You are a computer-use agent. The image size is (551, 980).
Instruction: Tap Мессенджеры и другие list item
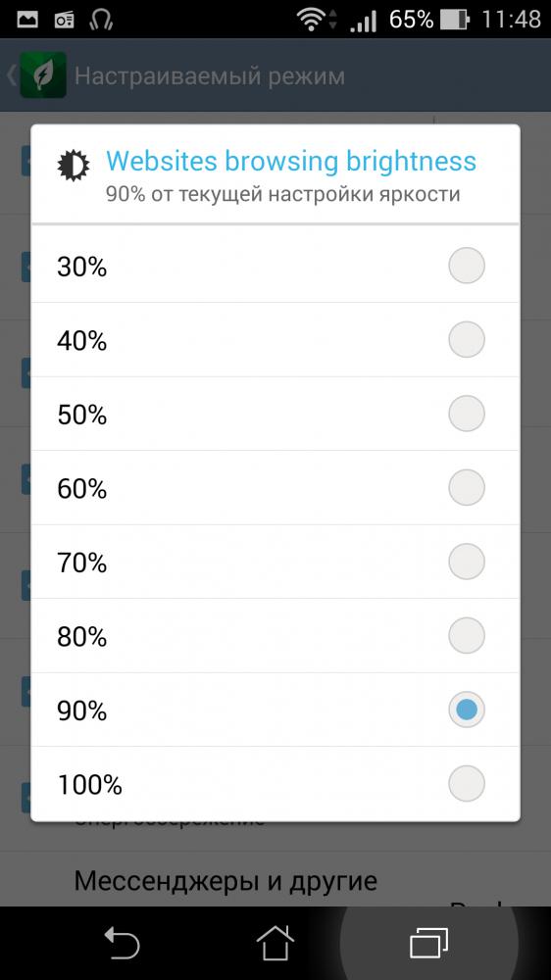[x=225, y=880]
